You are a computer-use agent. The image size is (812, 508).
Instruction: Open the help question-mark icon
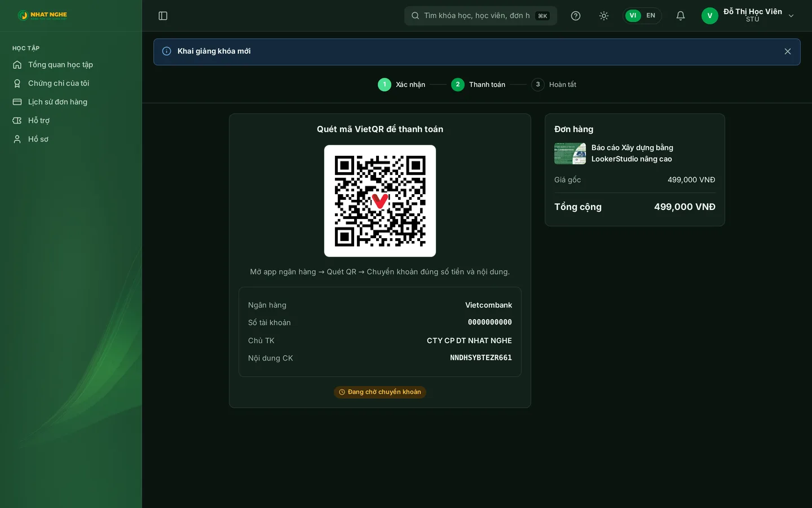point(576,16)
